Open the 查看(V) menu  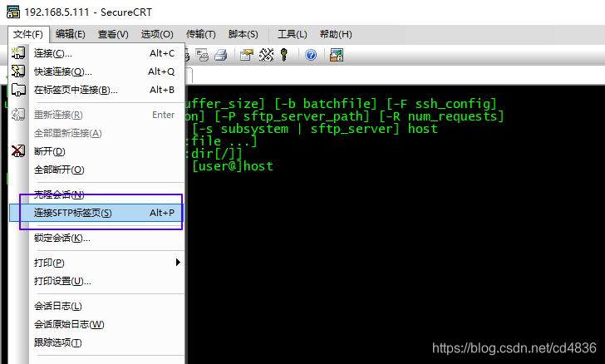[113, 34]
